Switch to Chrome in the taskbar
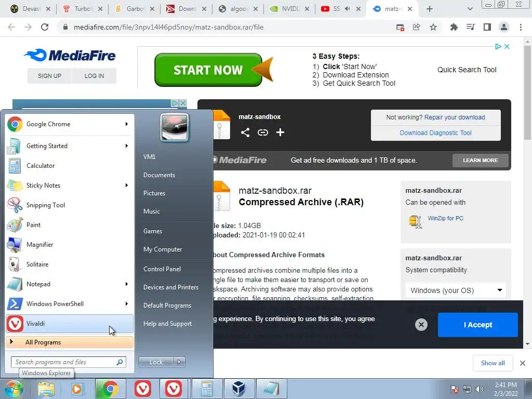532x399 pixels. [x=110, y=389]
